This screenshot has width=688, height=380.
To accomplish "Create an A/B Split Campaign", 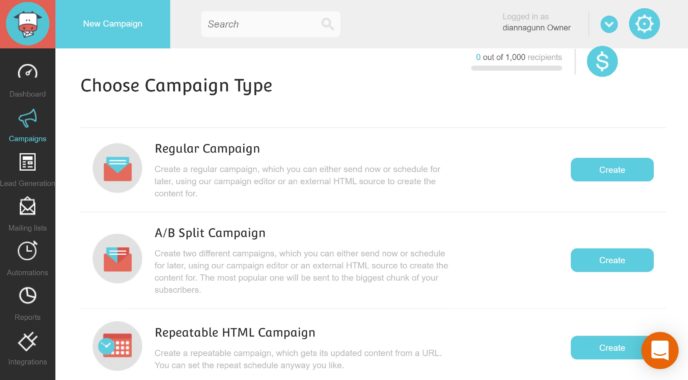I will (612, 260).
